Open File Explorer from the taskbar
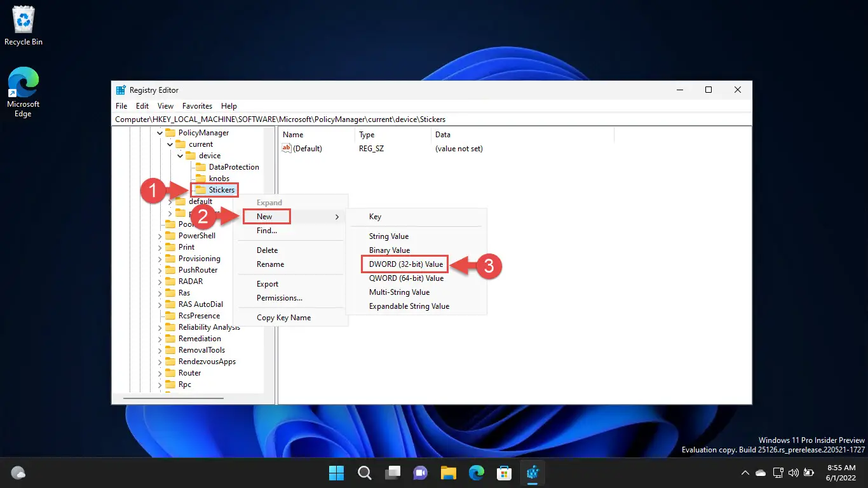The image size is (868, 488). [449, 473]
